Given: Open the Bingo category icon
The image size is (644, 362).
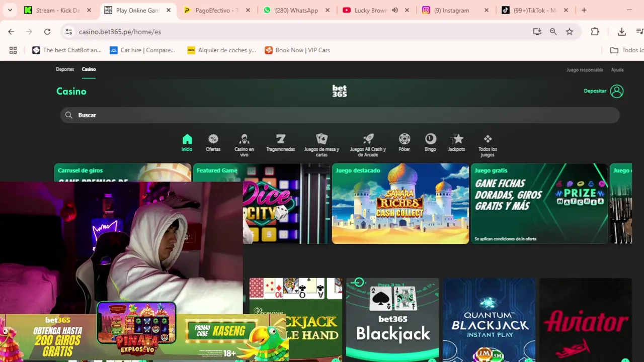Looking at the screenshot, I should 430,143.
